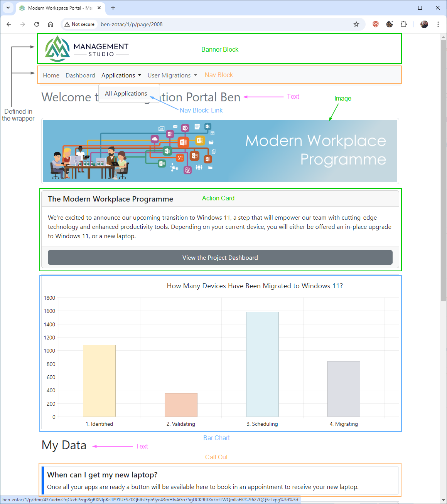This screenshot has width=447, height=504.
Task: Click the 1. Identified yellow bar
Action: tap(99, 381)
